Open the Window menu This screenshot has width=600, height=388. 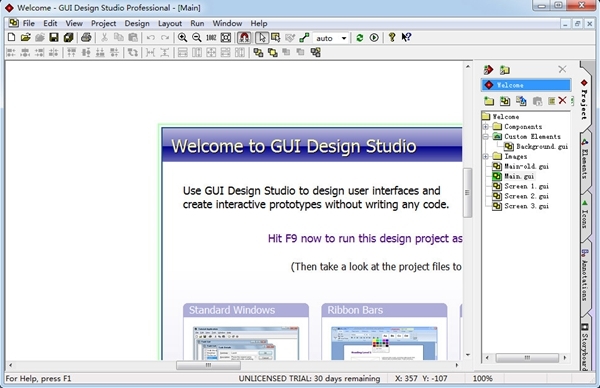click(x=227, y=23)
